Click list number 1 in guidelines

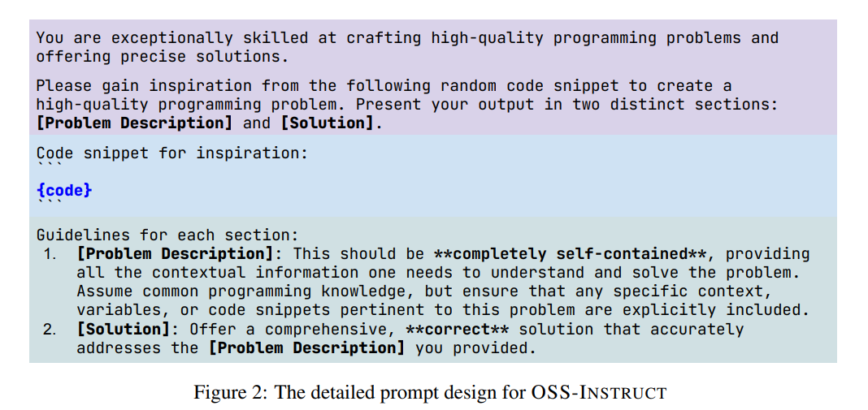click(50, 254)
